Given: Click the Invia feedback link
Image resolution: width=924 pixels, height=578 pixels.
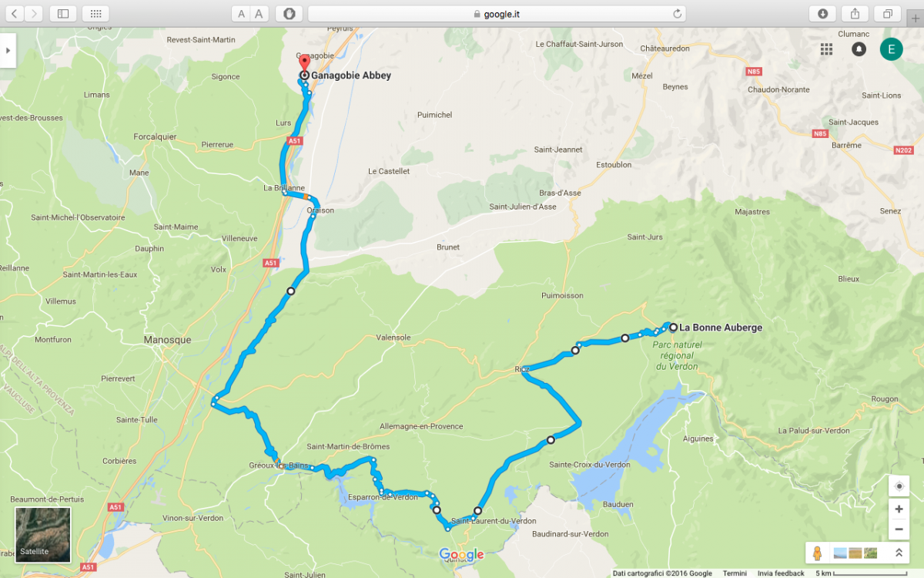Looking at the screenshot, I should 781,573.
